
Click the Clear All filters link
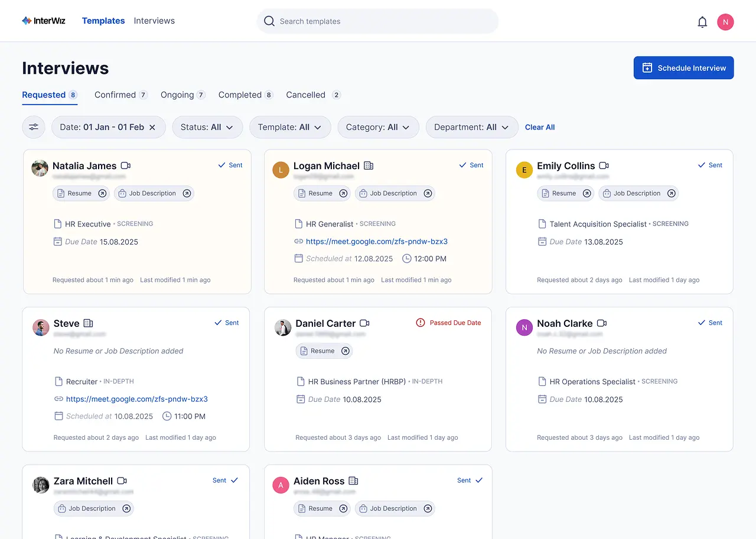[x=540, y=127]
